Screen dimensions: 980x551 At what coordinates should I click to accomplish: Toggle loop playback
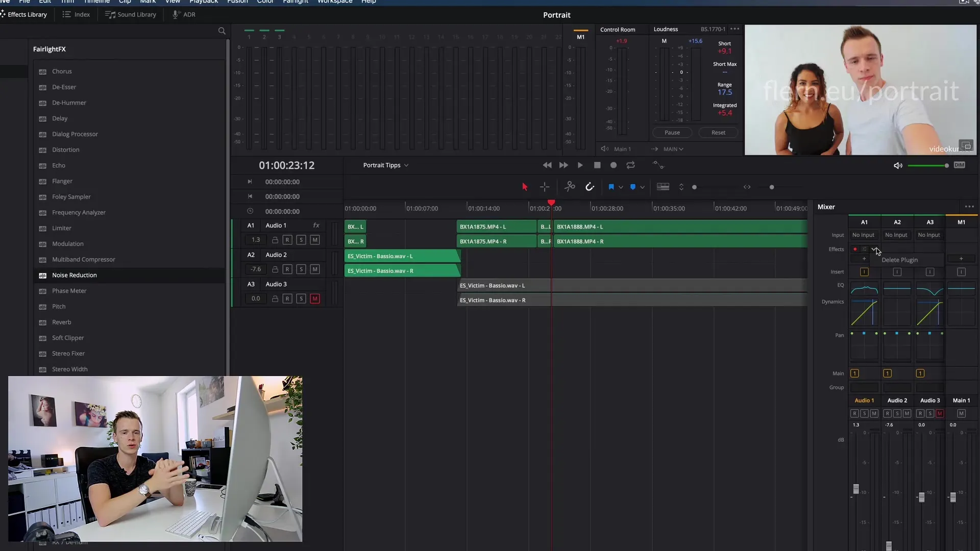pos(631,165)
